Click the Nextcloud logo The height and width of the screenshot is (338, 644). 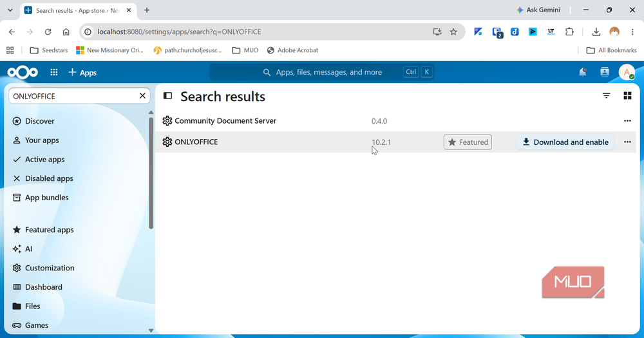click(23, 73)
